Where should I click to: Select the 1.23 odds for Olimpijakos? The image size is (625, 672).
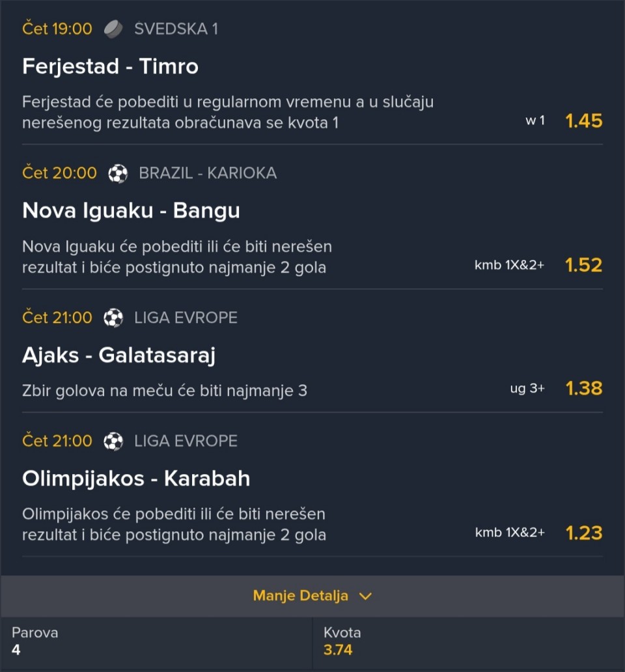[x=583, y=533]
